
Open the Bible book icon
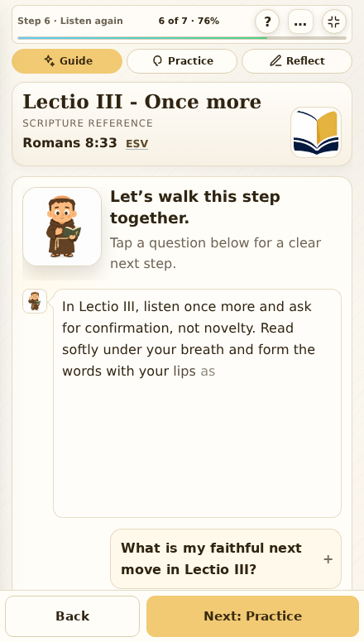click(x=316, y=132)
